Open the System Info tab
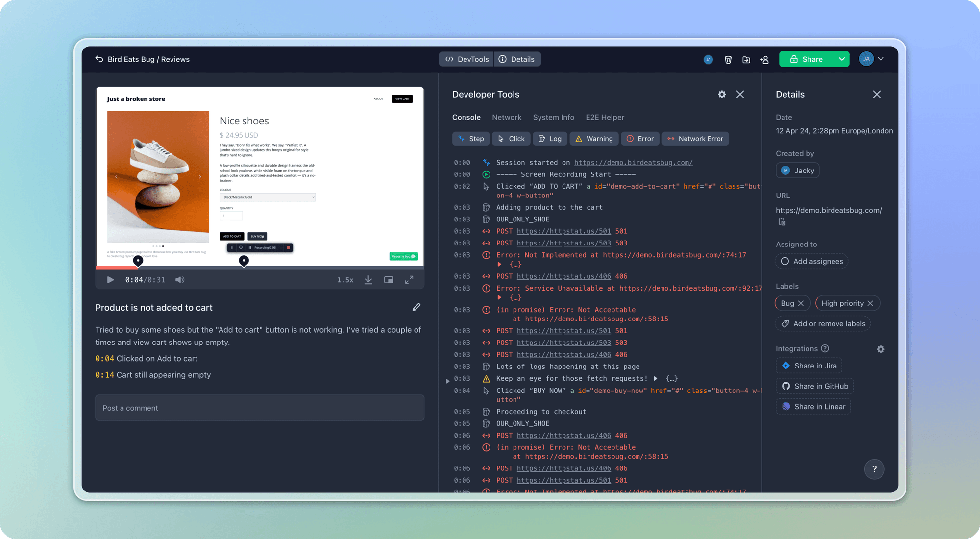980x539 pixels. [553, 117]
